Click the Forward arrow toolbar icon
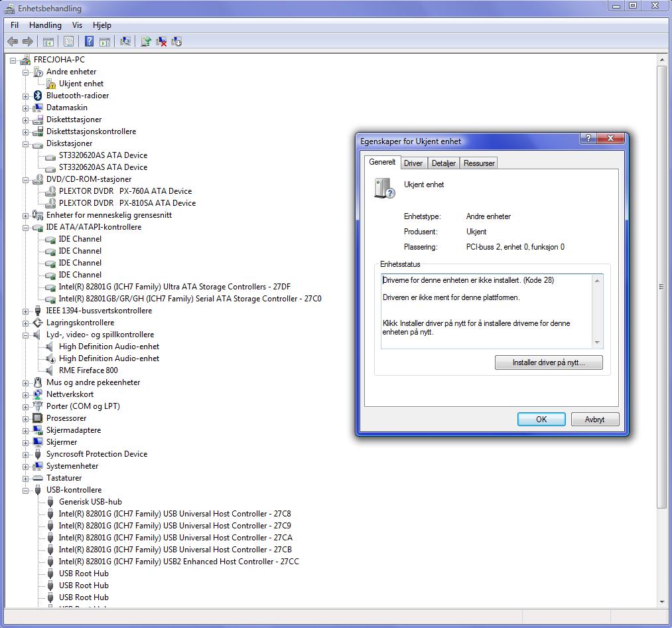The height and width of the screenshot is (628, 672). tap(28, 42)
